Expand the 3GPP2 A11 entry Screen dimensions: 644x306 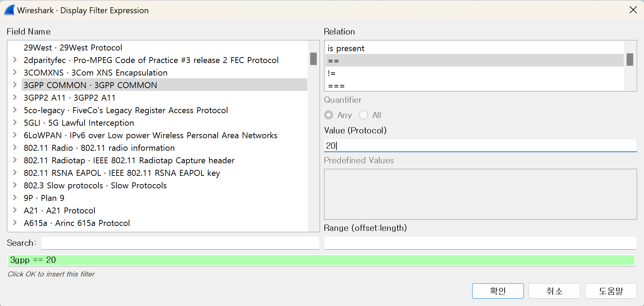coord(15,97)
